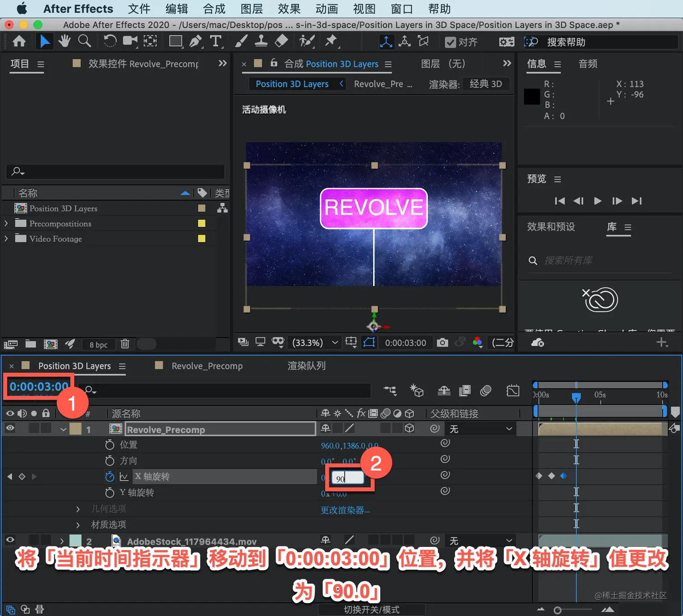Screen dimensions: 683x616
Task: Toggle the Motion Blur enable switch in timeline
Action: (x=486, y=390)
